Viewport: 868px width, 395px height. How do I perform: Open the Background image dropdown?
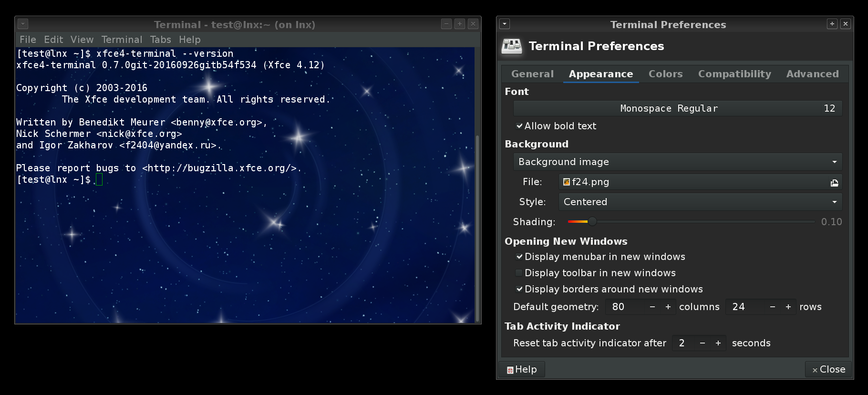(x=677, y=162)
